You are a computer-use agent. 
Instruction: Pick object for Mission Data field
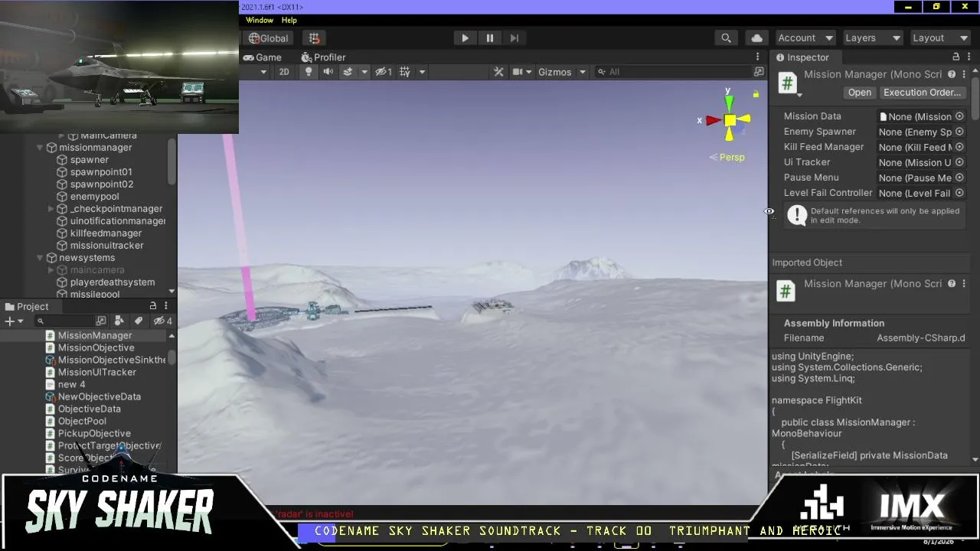pos(959,116)
